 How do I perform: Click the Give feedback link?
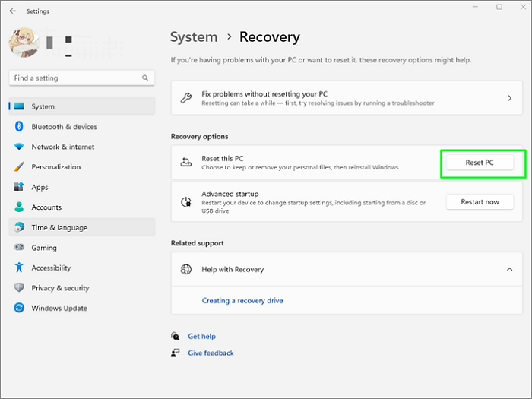[x=211, y=353]
